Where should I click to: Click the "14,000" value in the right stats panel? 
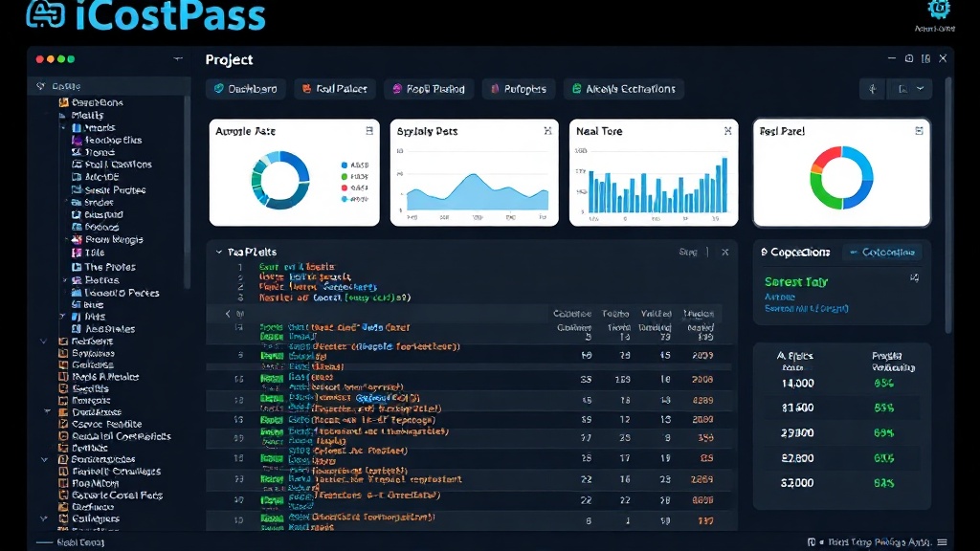(x=797, y=383)
